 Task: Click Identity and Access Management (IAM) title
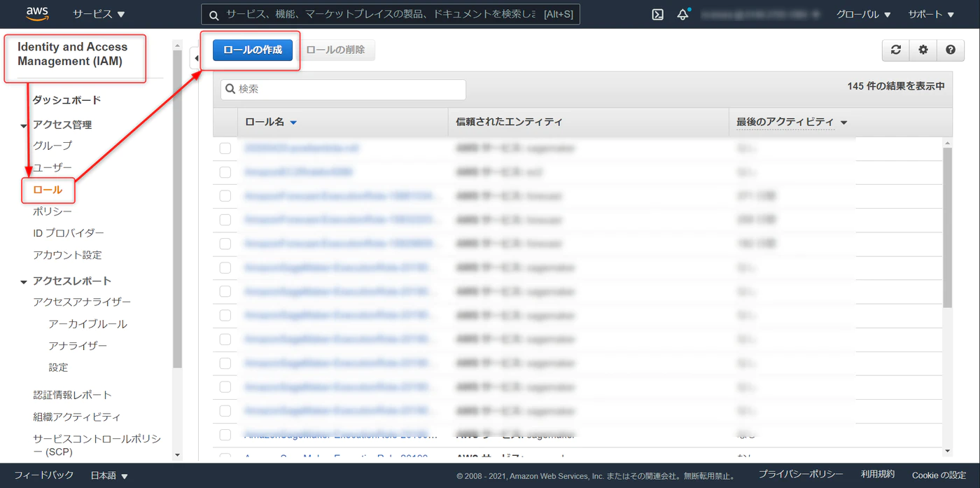click(x=73, y=54)
